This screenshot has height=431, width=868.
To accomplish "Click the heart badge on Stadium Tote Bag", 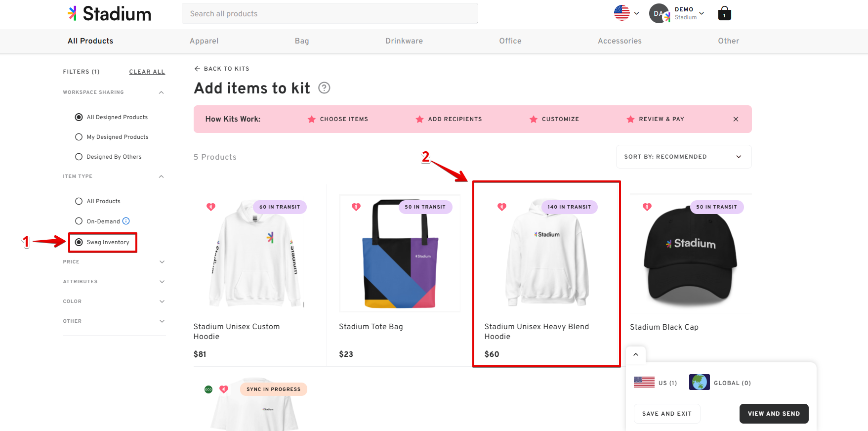I will (x=356, y=207).
